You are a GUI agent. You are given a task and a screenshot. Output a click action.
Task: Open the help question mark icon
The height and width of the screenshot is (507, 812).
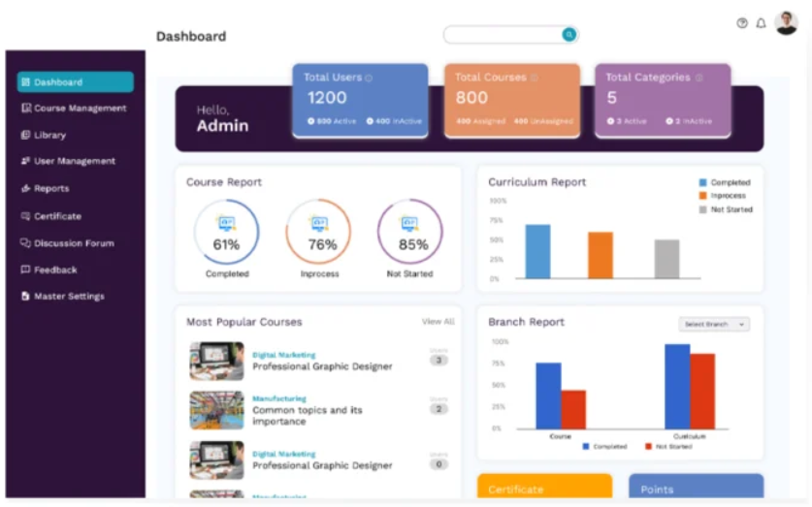742,23
